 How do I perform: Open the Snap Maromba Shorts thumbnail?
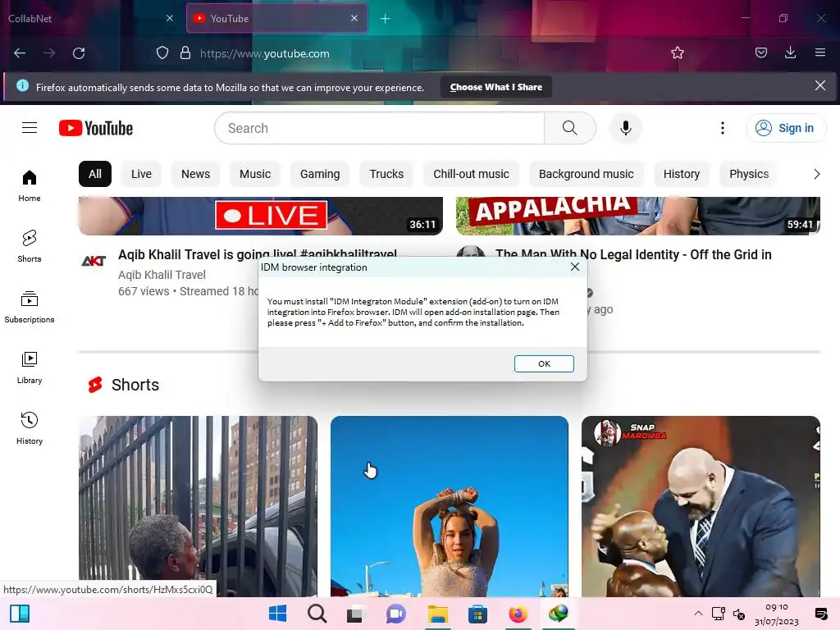tap(701, 506)
